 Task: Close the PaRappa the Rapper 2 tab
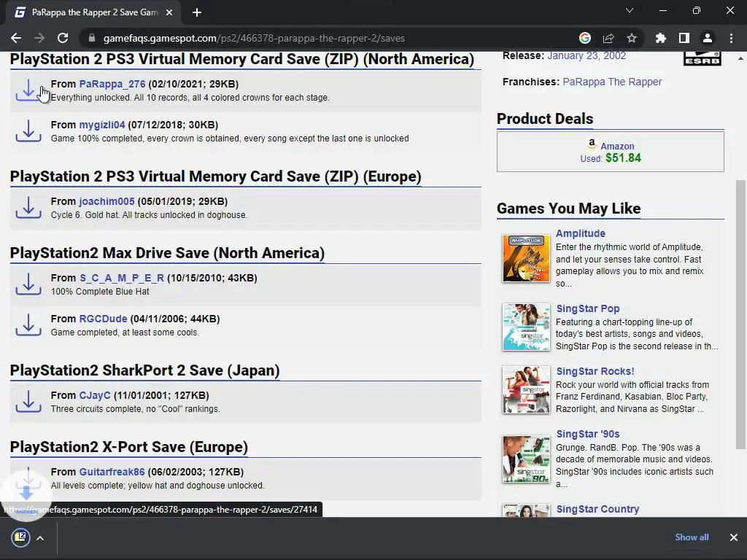(x=169, y=12)
